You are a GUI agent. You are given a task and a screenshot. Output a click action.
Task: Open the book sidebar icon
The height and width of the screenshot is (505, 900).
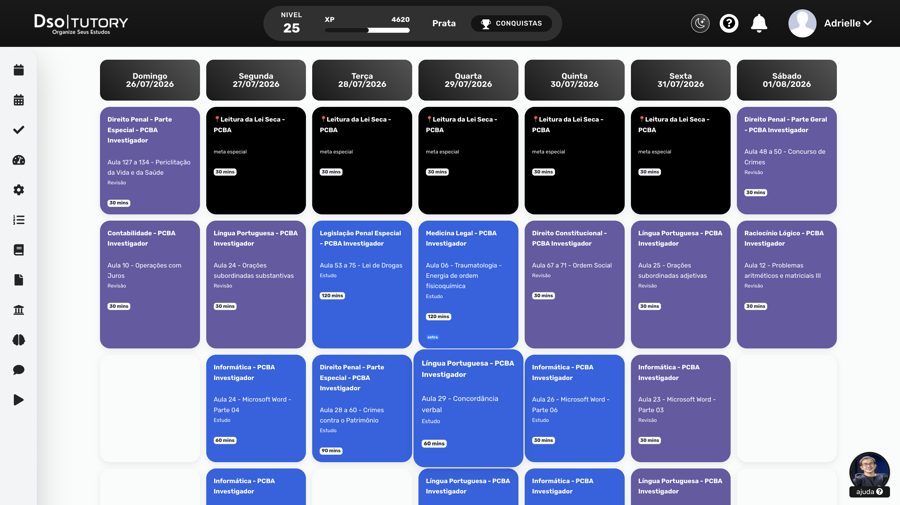18,250
